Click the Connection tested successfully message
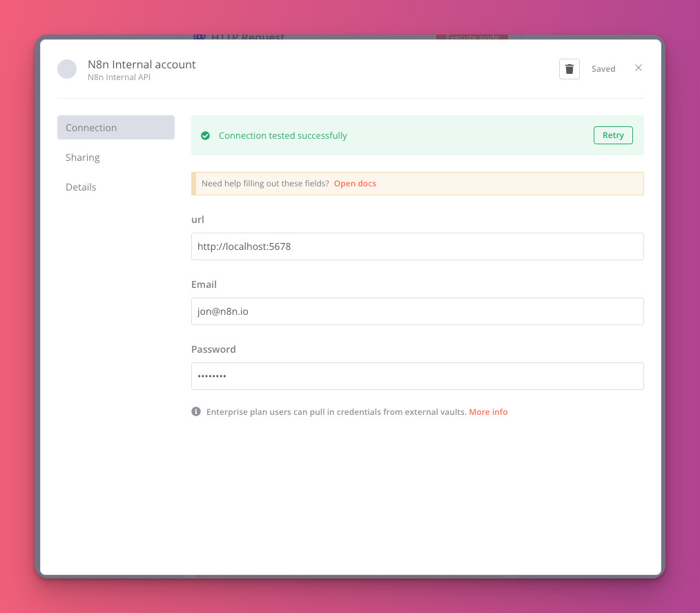Screen dimensions: 700x613 (282, 135)
